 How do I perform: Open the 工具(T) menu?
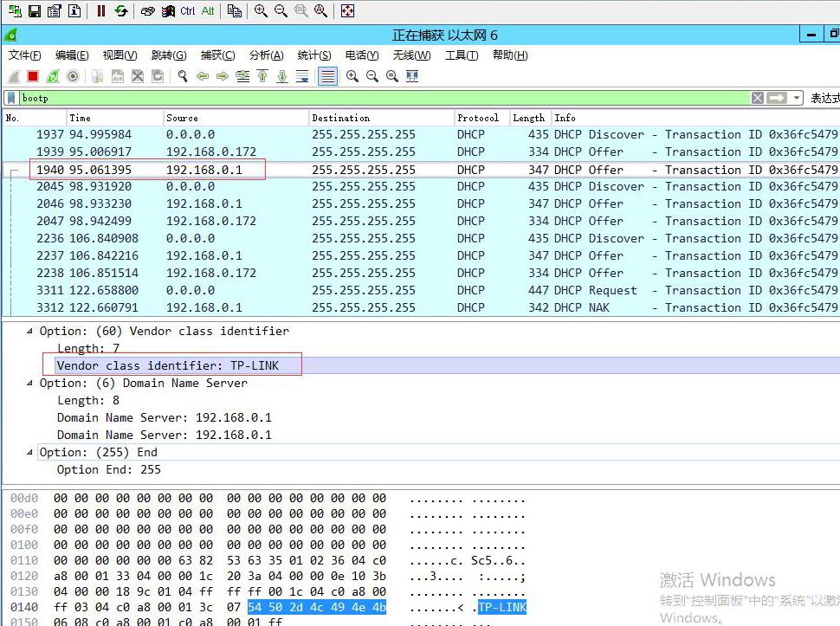click(x=462, y=55)
